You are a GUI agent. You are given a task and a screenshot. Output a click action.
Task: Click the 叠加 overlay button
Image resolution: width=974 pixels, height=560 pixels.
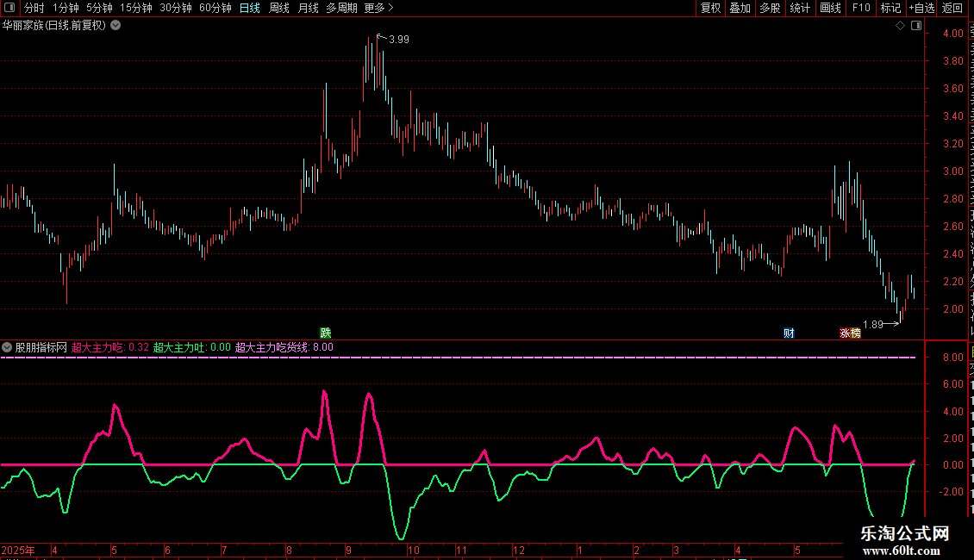740,8
